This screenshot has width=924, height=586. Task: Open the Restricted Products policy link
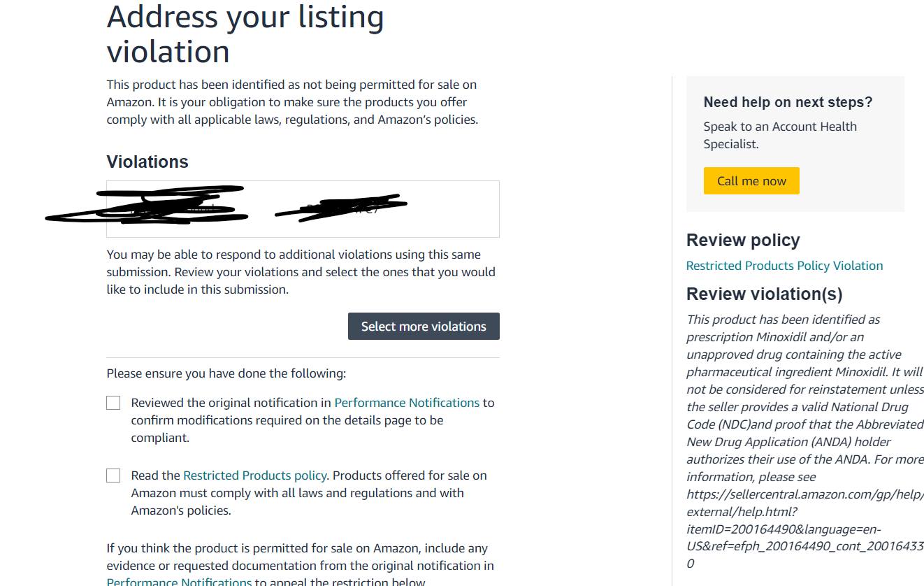coord(254,476)
